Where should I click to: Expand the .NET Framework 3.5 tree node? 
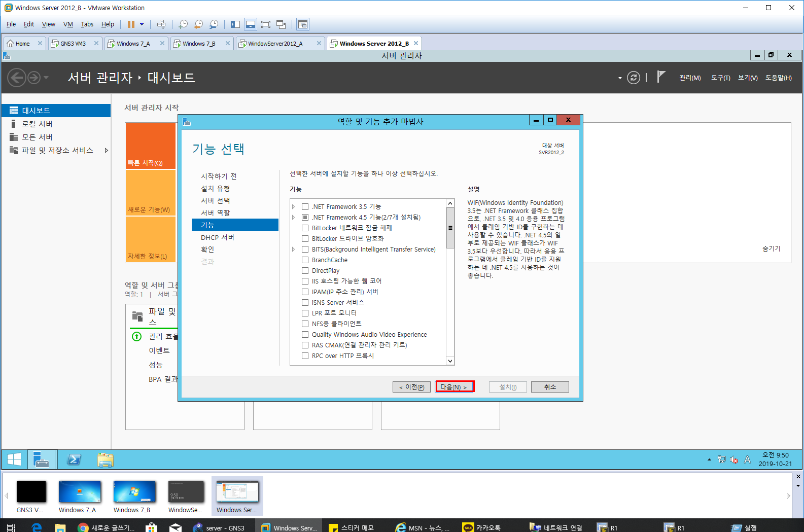pyautogui.click(x=293, y=206)
